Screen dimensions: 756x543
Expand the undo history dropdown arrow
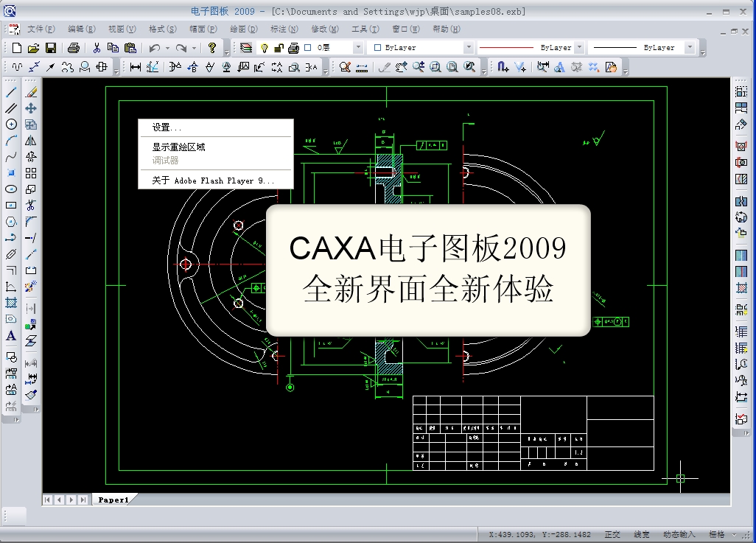[x=167, y=48]
